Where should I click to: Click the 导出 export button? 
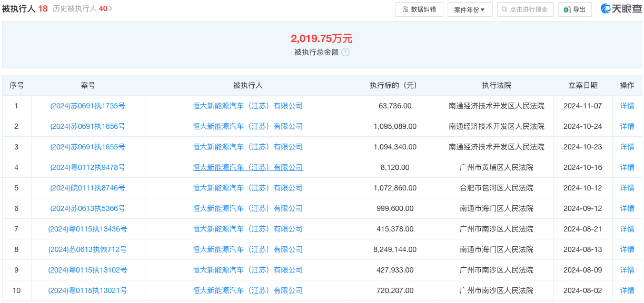[x=575, y=9]
